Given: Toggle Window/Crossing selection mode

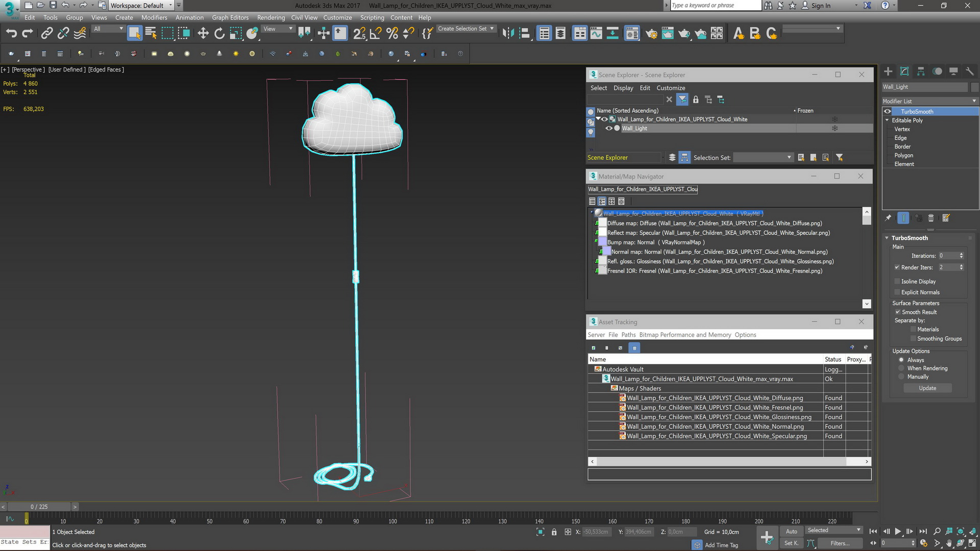Looking at the screenshot, I should tap(184, 34).
